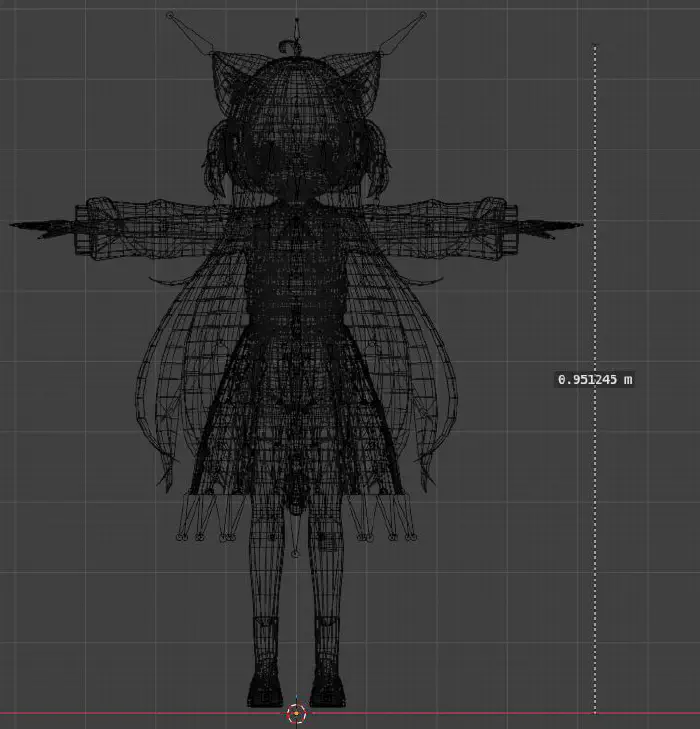The image size is (700, 729).
Task: Click the sleeve cuff on the right arm
Action: (490, 220)
